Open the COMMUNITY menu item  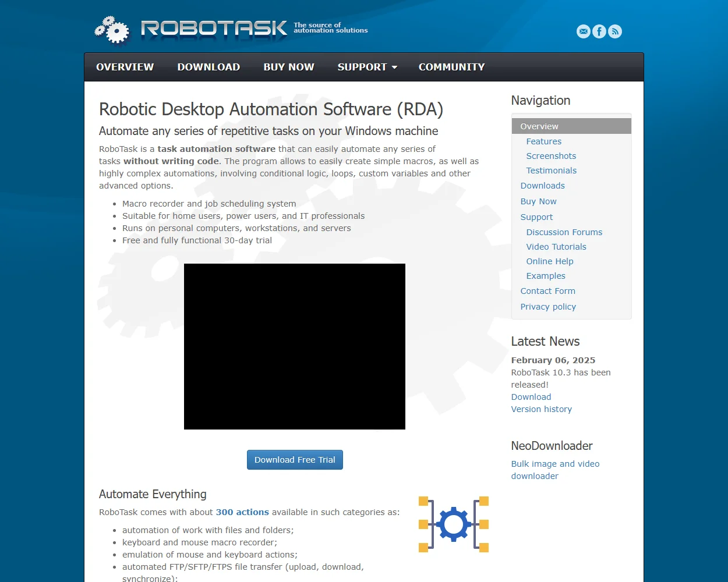pyautogui.click(x=451, y=67)
